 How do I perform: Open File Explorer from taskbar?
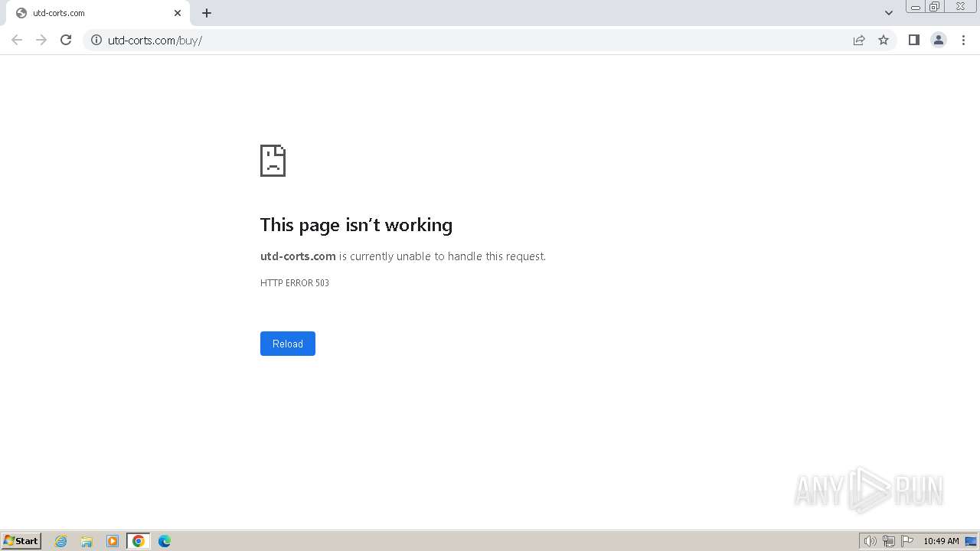87,541
